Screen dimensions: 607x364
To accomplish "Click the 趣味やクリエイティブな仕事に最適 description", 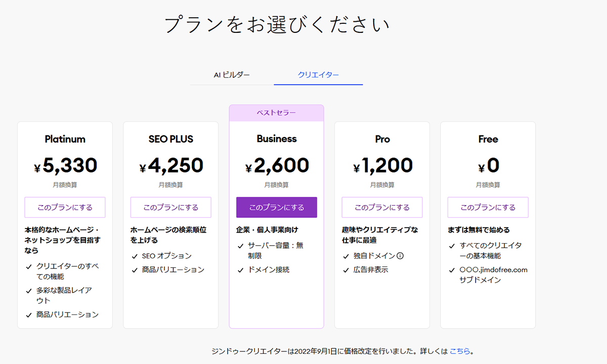I will coord(380,235).
